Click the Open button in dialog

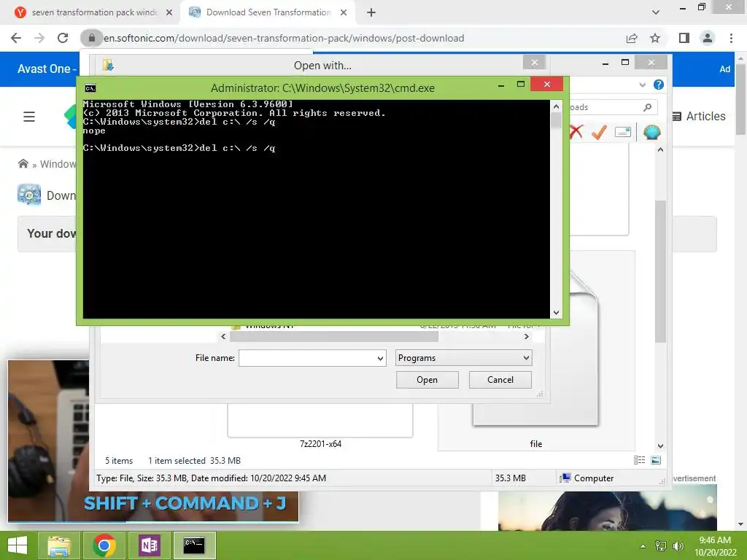coord(427,379)
